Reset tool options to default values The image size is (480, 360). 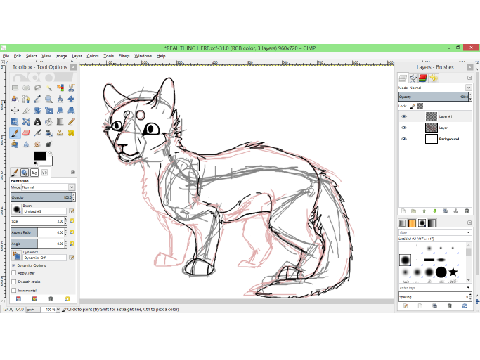pos(67,299)
